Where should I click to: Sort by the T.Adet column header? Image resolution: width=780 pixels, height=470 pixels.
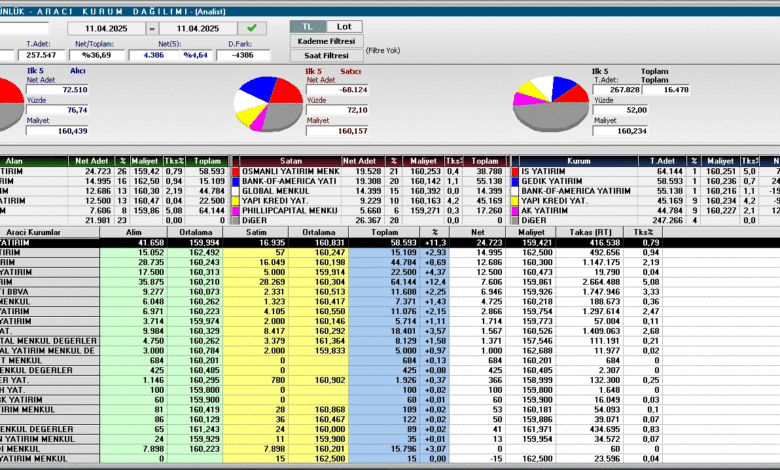click(663, 161)
